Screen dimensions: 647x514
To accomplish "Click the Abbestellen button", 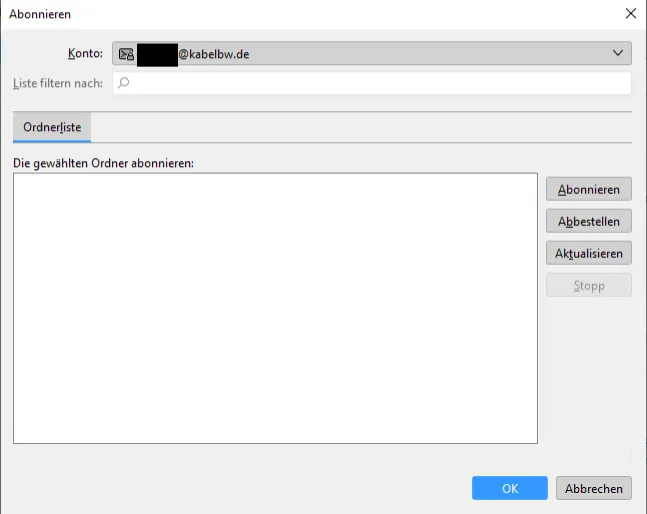I will 589,221.
